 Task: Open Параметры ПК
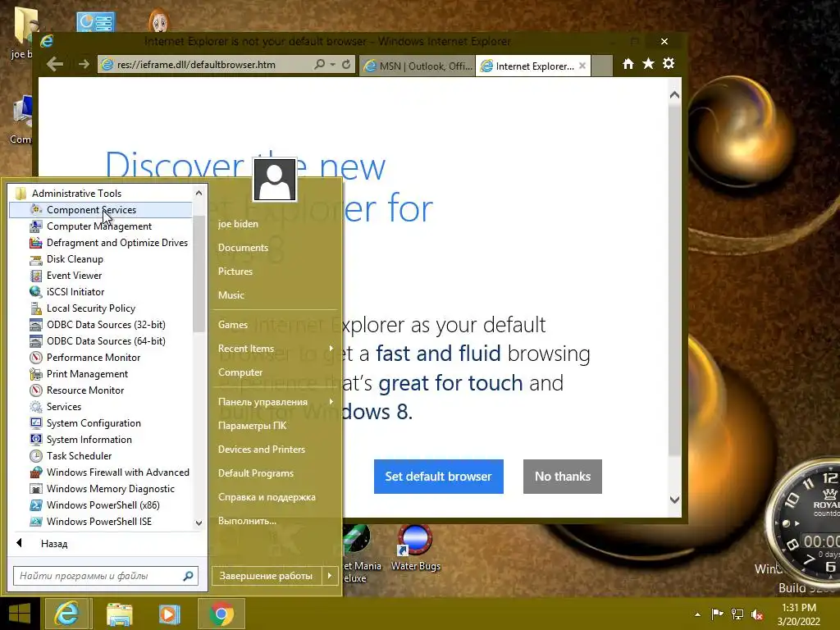252,426
